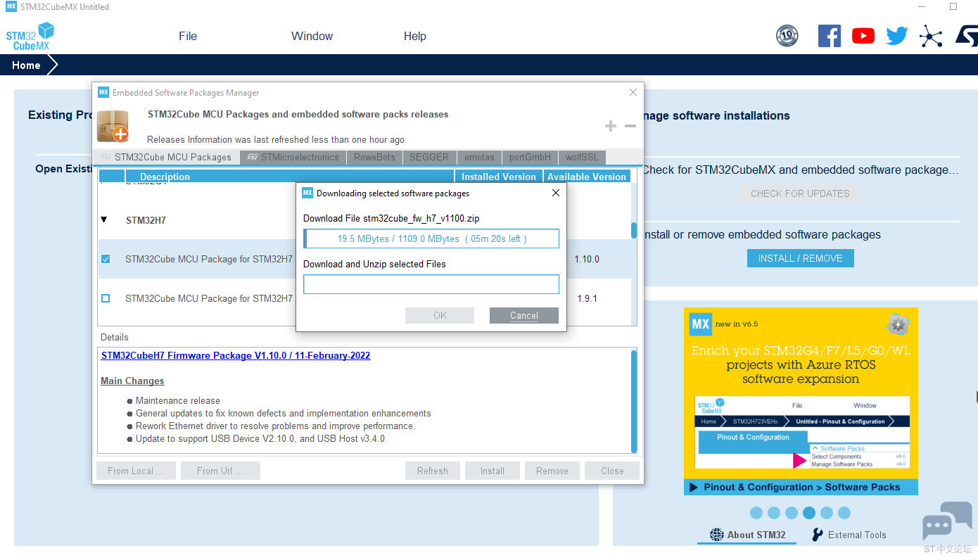This screenshot has height=560, width=978.
Task: Click the package list vertical scrollbar
Action: (634, 231)
